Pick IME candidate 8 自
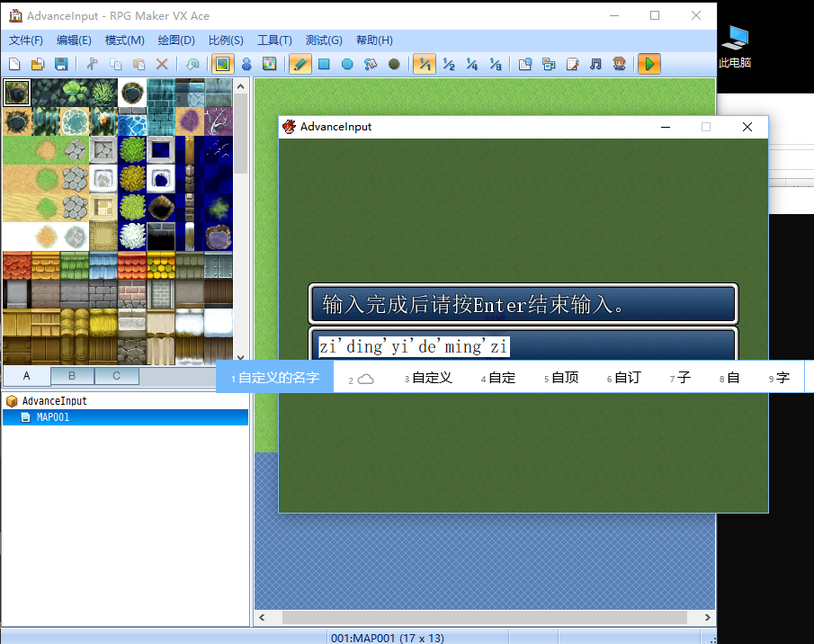This screenshot has height=644, width=814. pos(729,378)
